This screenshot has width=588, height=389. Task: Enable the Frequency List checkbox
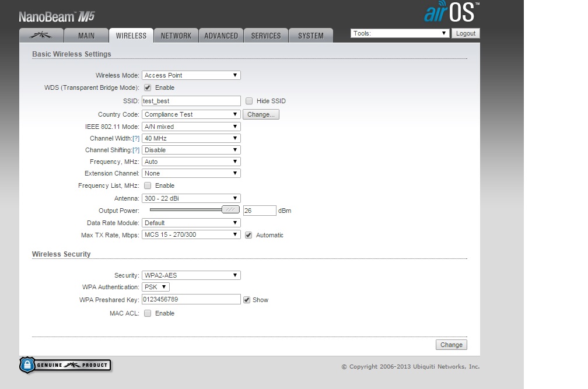point(148,185)
